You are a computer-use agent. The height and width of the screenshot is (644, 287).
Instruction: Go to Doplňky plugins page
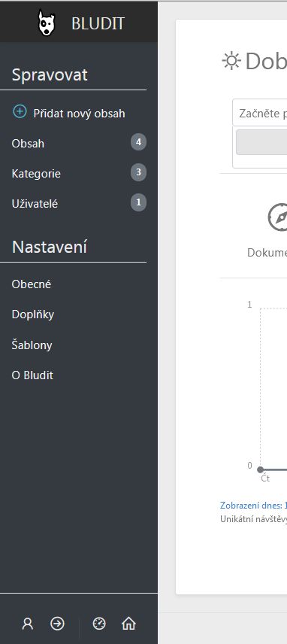pyautogui.click(x=33, y=314)
